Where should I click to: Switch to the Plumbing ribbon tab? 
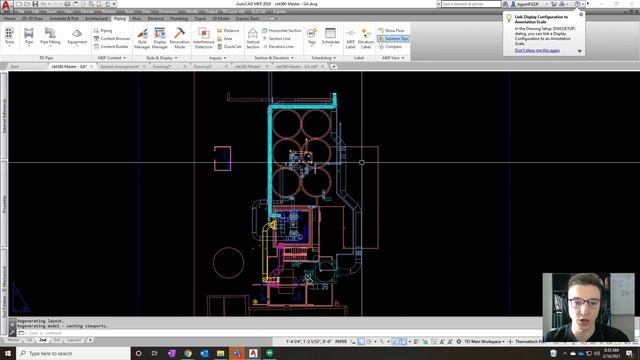[x=179, y=19]
